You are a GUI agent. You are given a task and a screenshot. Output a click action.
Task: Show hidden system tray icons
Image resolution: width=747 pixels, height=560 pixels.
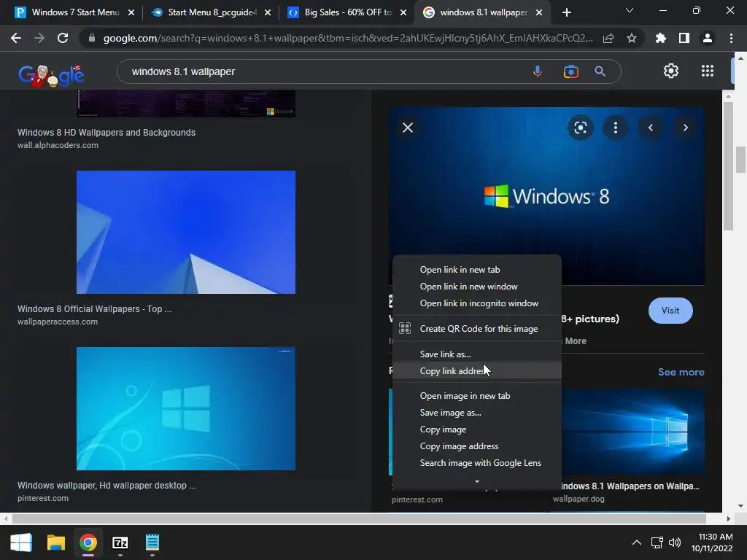coord(636,542)
